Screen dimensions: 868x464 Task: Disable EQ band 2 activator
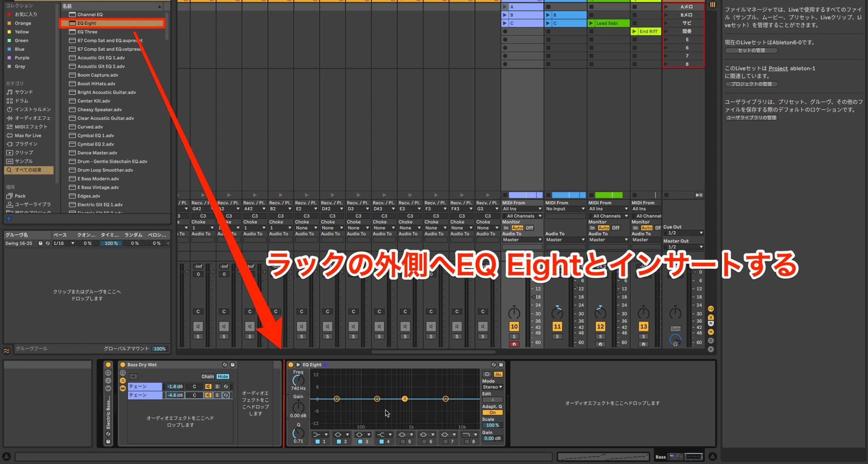(x=339, y=442)
